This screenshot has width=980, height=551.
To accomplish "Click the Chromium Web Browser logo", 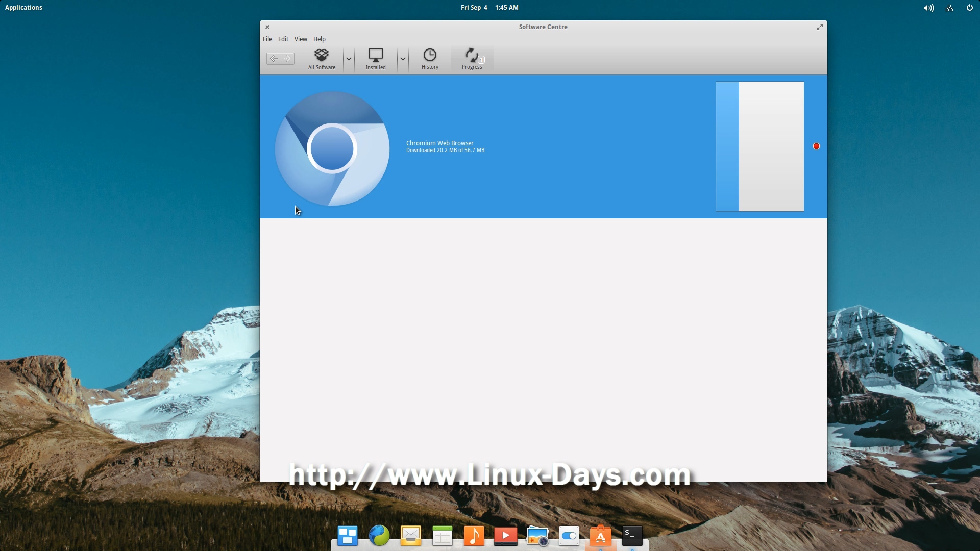I will click(332, 148).
